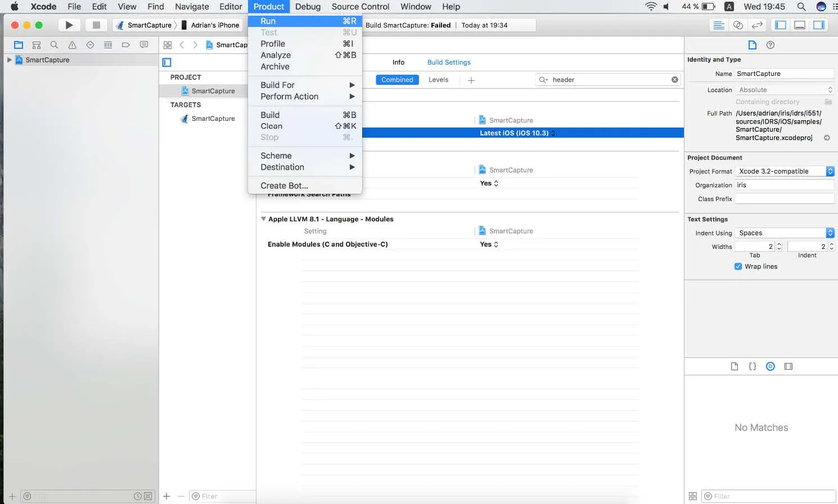Open the Issue navigator warning icon
This screenshot has height=504, width=838.
72,45
